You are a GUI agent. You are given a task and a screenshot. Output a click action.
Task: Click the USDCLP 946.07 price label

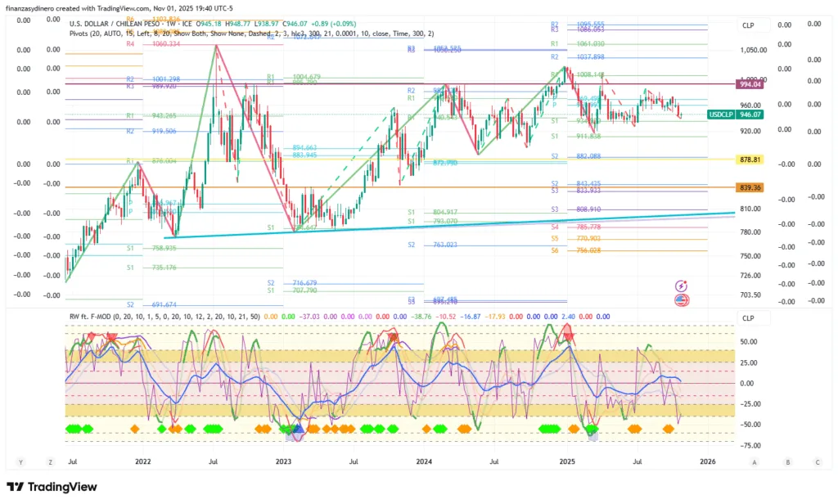[737, 115]
